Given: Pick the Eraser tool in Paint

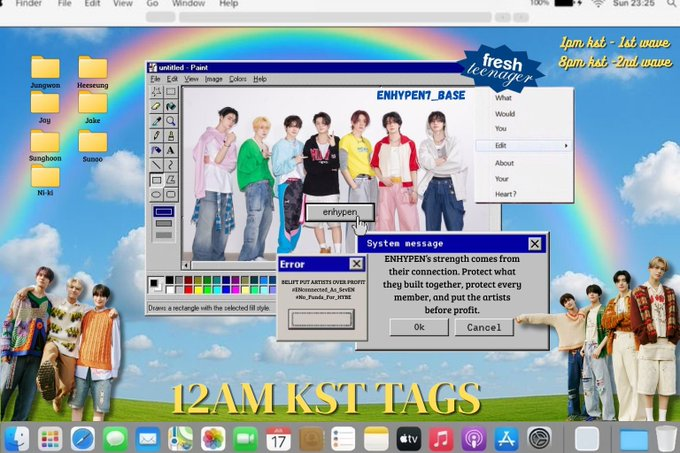Looking at the screenshot, I should 156,106.
